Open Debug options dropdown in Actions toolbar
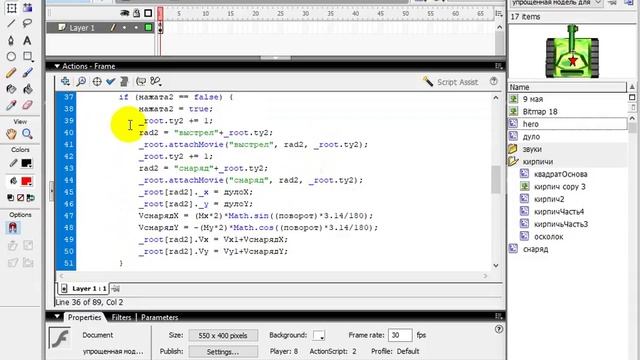Screen dimensions: 640x360 coord(156,82)
